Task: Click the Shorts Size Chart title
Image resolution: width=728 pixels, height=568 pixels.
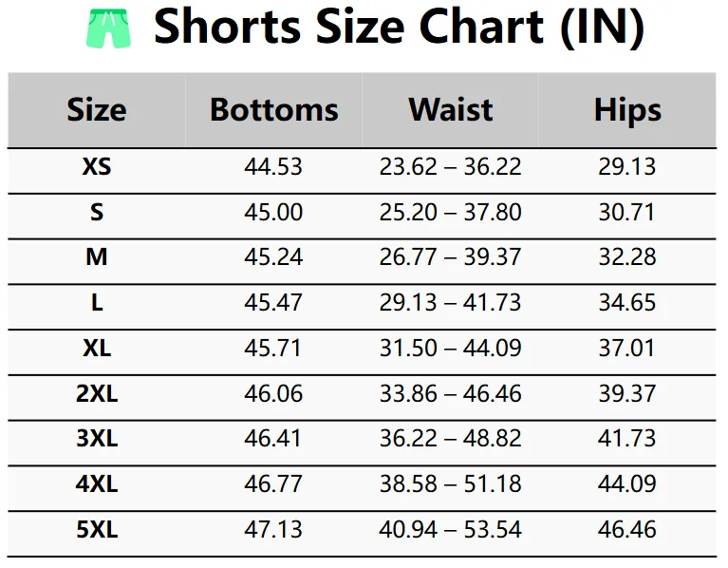Action: click(x=399, y=28)
